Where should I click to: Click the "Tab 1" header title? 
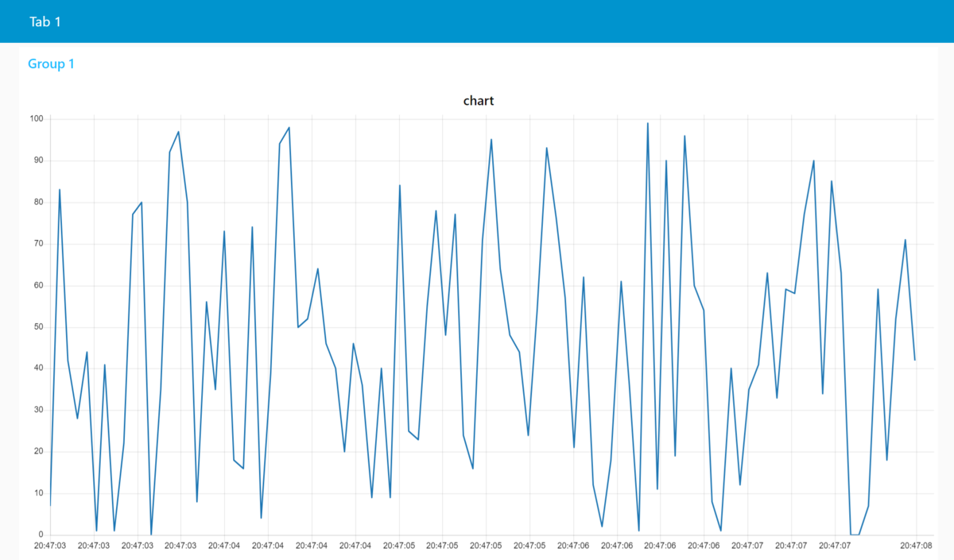pyautogui.click(x=45, y=21)
